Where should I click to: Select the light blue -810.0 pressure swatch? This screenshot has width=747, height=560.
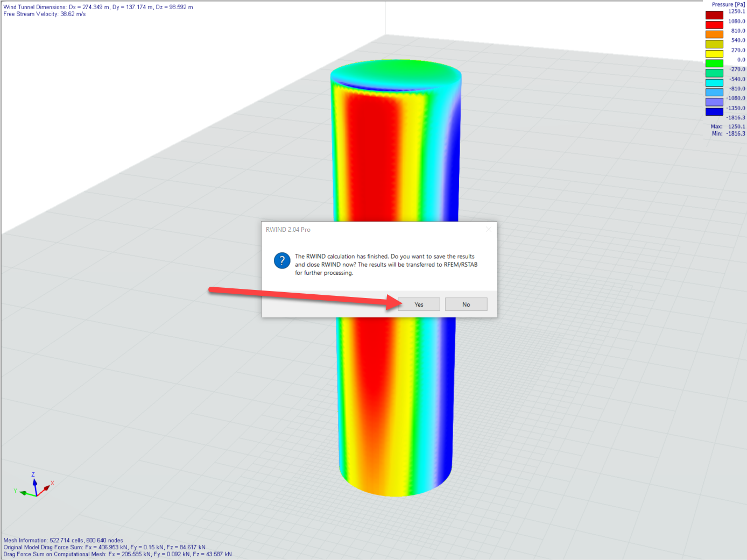tap(714, 93)
